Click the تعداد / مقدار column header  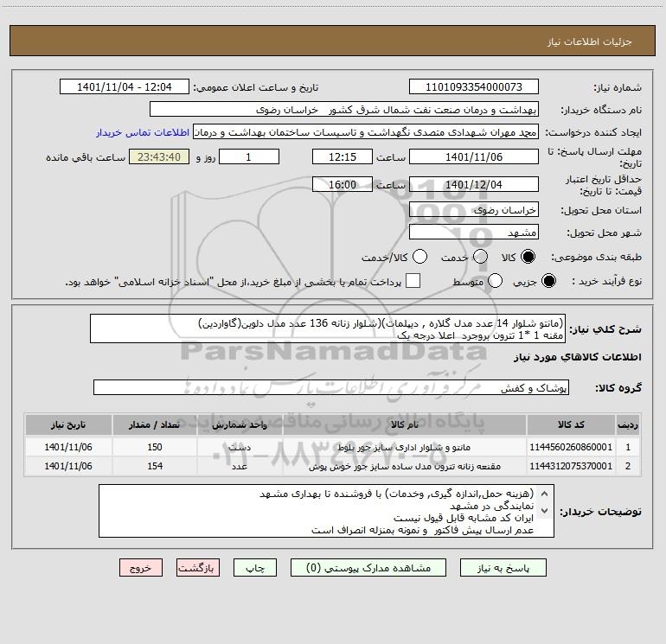tap(155, 424)
